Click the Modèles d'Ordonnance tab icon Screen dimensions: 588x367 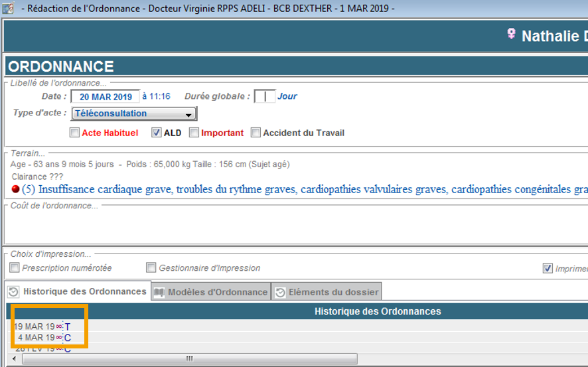159,292
